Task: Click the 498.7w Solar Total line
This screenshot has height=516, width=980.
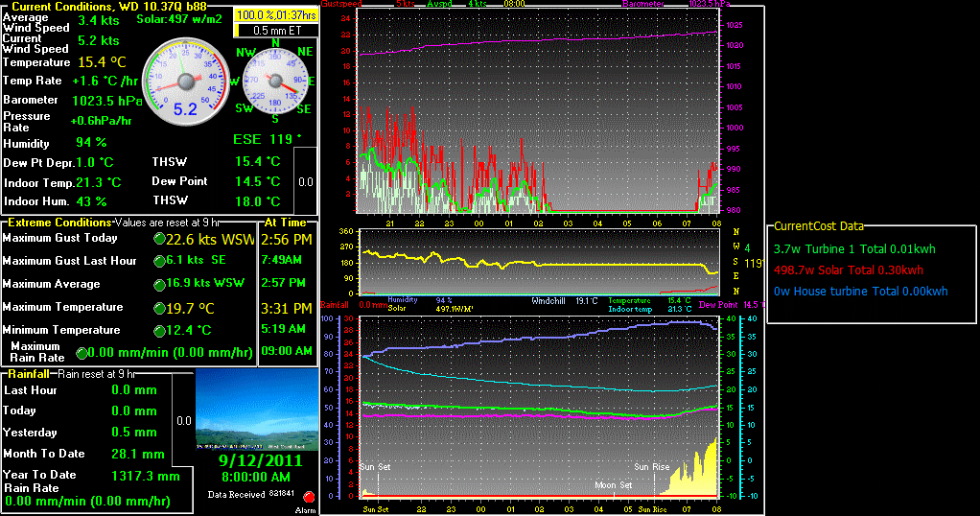Action: 848,270
